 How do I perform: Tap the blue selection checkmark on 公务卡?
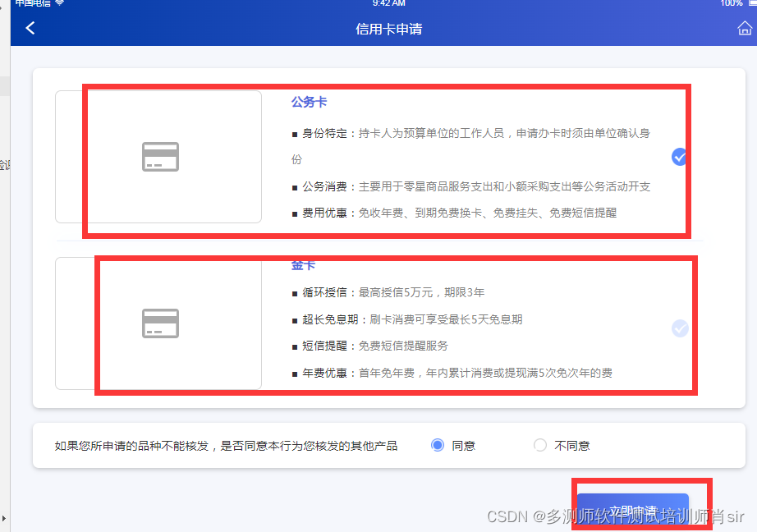(679, 156)
